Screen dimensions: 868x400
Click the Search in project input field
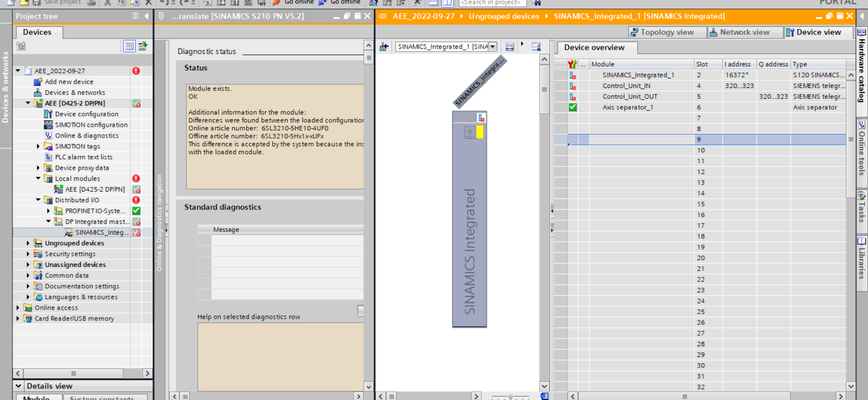click(x=492, y=3)
